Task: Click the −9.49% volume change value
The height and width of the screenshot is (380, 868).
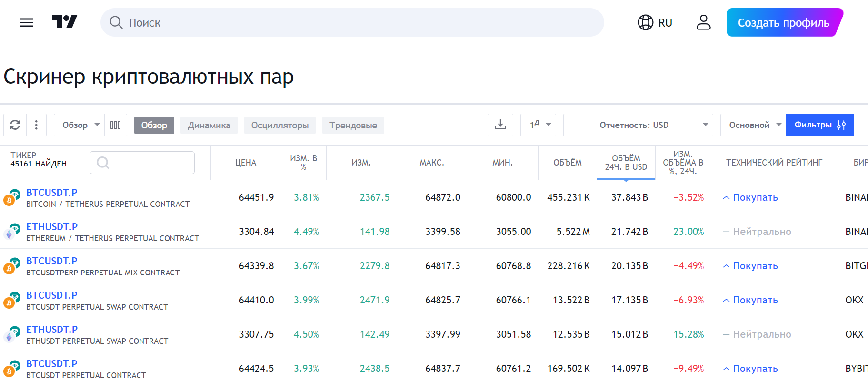Action: click(688, 369)
